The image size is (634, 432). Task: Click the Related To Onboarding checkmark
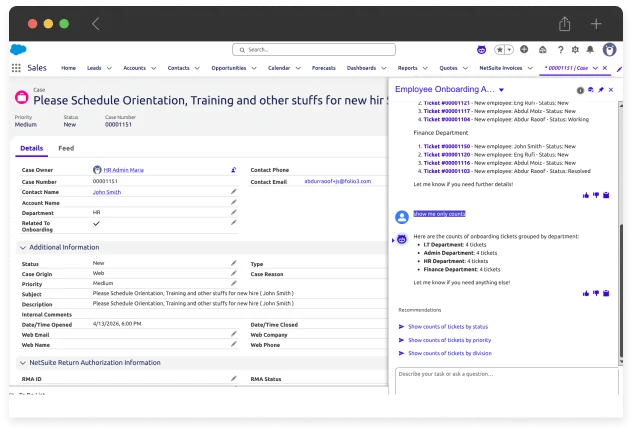coord(96,223)
